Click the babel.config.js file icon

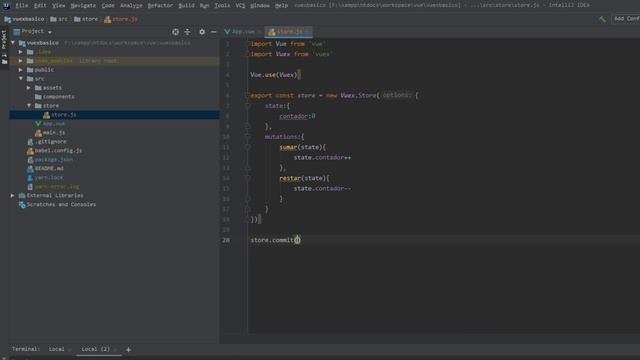[x=30, y=151]
